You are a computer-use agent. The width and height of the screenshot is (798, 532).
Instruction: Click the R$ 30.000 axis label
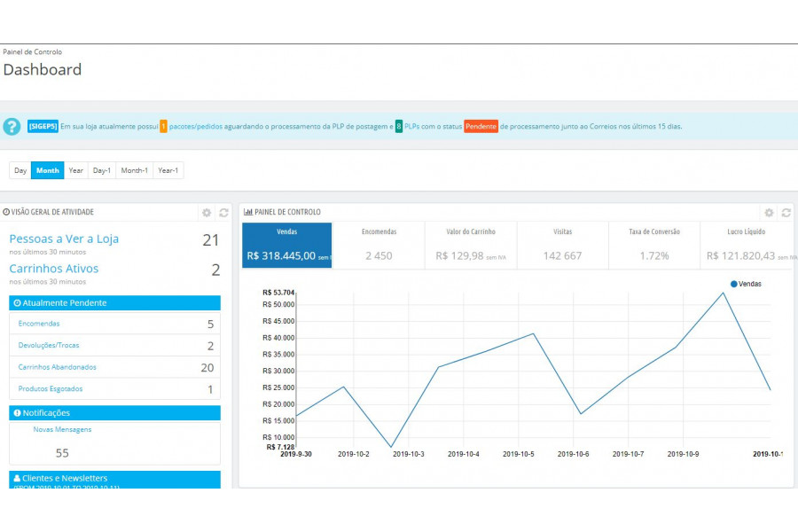click(278, 371)
